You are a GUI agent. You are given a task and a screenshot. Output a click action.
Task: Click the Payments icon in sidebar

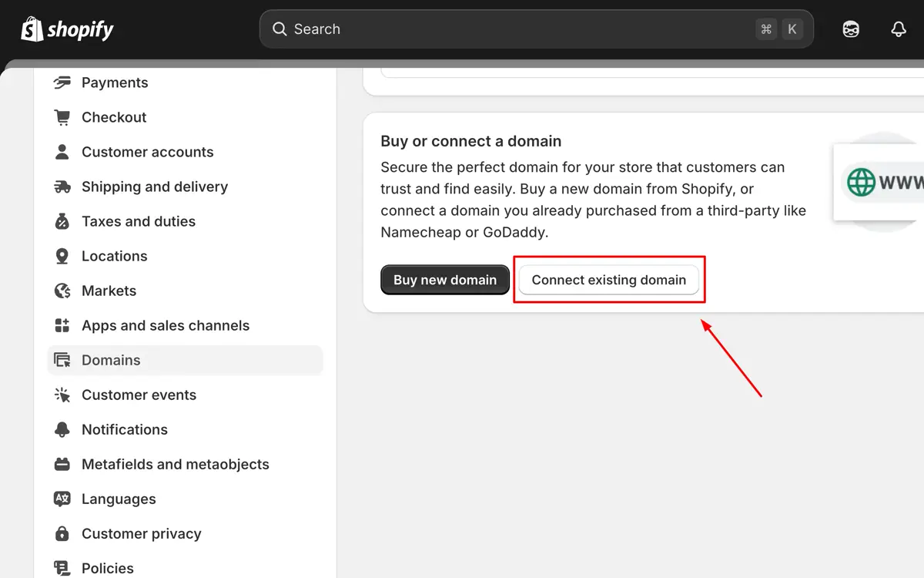(62, 82)
